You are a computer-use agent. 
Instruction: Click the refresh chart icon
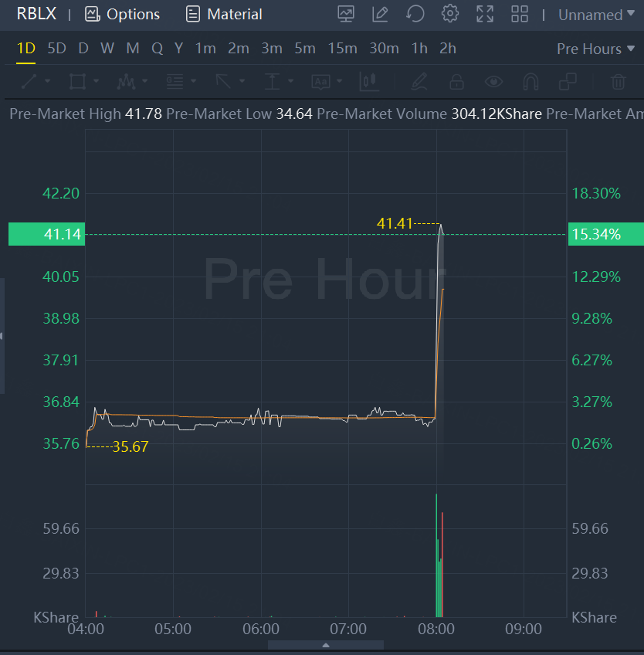coord(415,14)
